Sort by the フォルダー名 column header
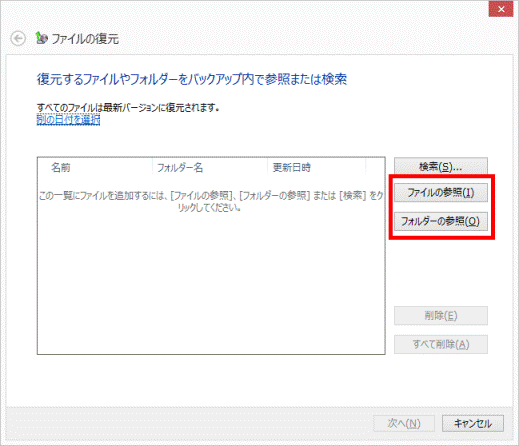Screen dimensions: 519x446 (210, 167)
